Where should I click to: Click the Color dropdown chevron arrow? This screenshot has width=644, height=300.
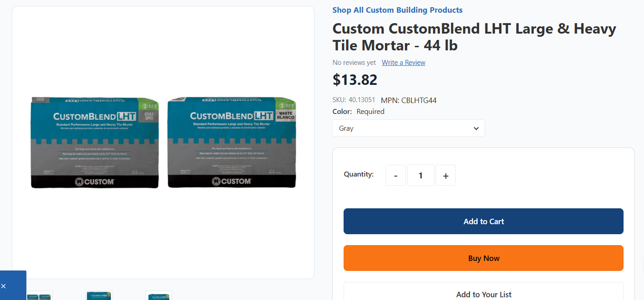pos(476,128)
